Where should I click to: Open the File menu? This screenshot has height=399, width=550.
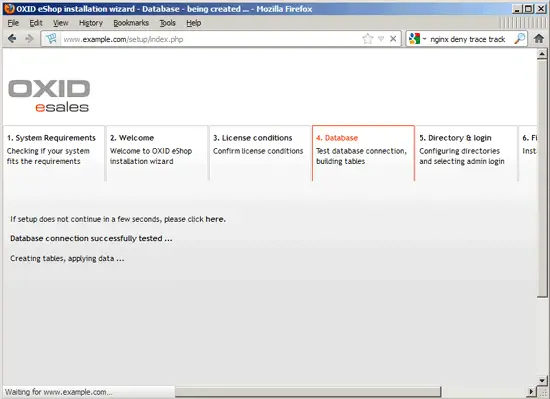click(x=13, y=23)
